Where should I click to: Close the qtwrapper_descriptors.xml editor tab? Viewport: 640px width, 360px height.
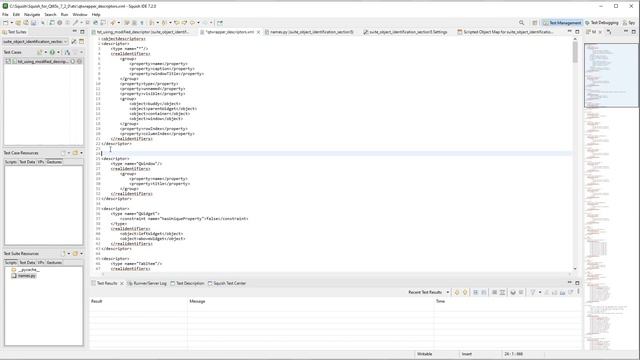(x=258, y=32)
